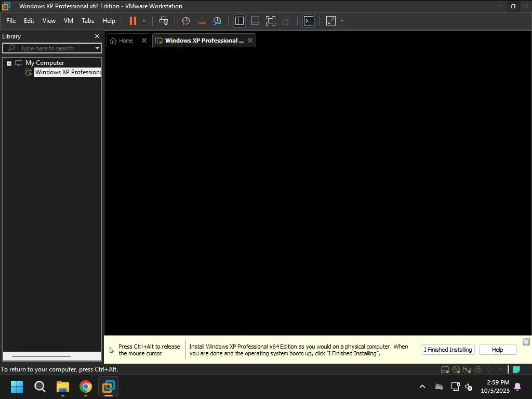
Task: Open stretch guest dropdown arrow
Action: 342,21
